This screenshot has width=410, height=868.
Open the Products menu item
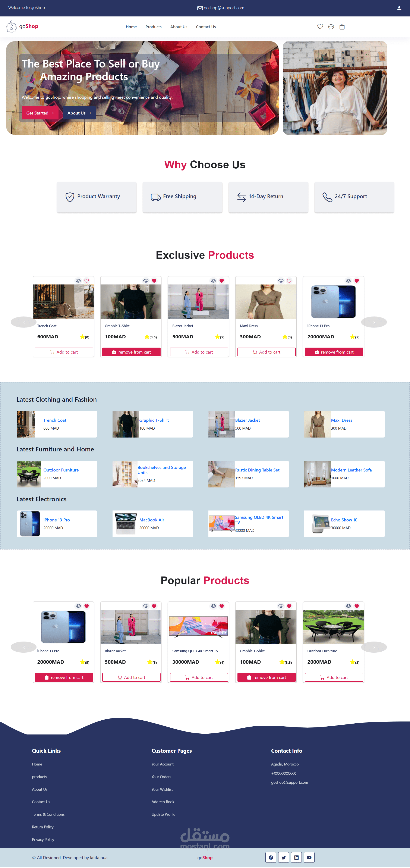pyautogui.click(x=153, y=26)
